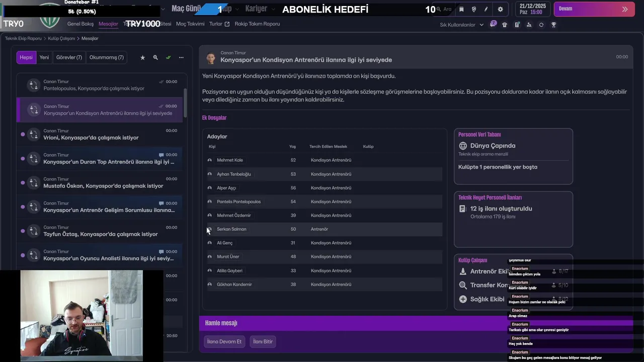644x362 pixels.
Task: Open the Maç Takvimi tab
Action: pyautogui.click(x=190, y=24)
